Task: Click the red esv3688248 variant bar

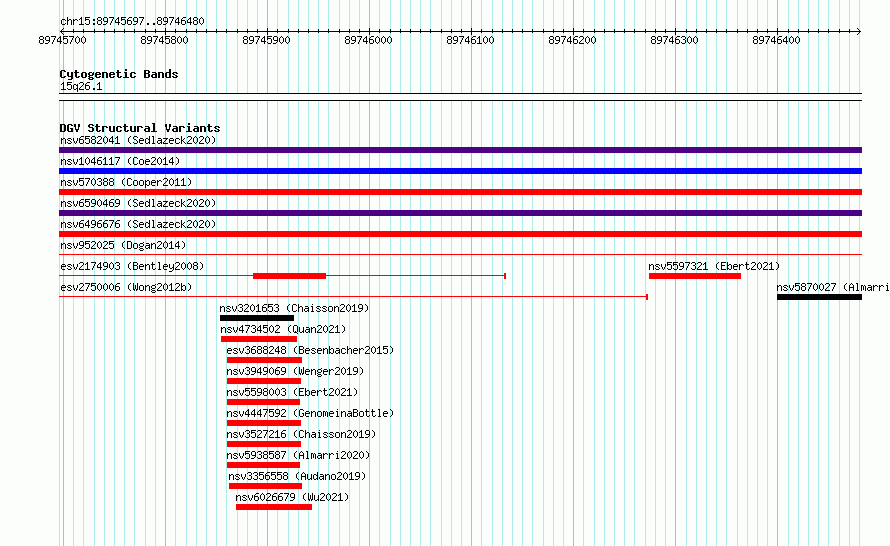Action: tap(265, 360)
